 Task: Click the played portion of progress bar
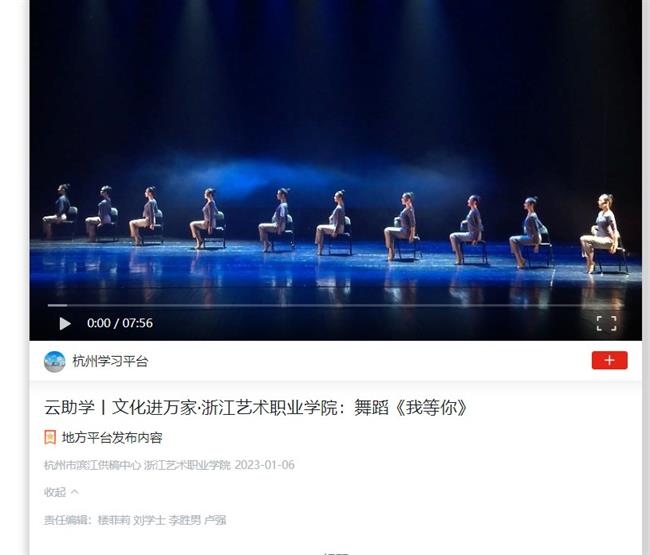[x=57, y=305]
